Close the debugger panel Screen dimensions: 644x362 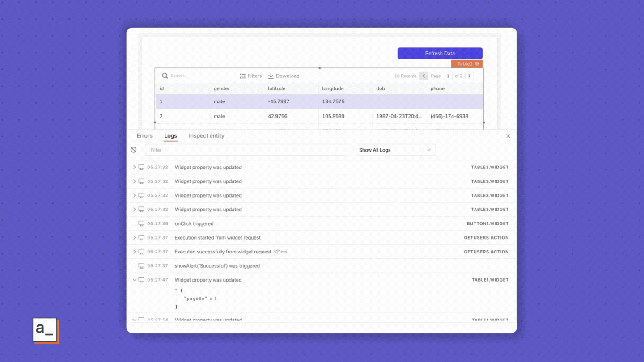(508, 136)
